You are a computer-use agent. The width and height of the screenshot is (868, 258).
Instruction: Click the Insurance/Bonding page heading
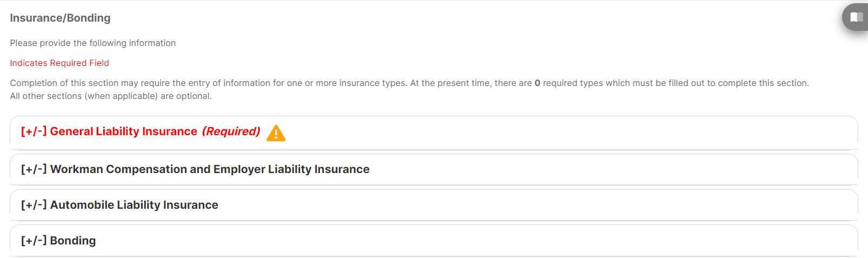60,18
